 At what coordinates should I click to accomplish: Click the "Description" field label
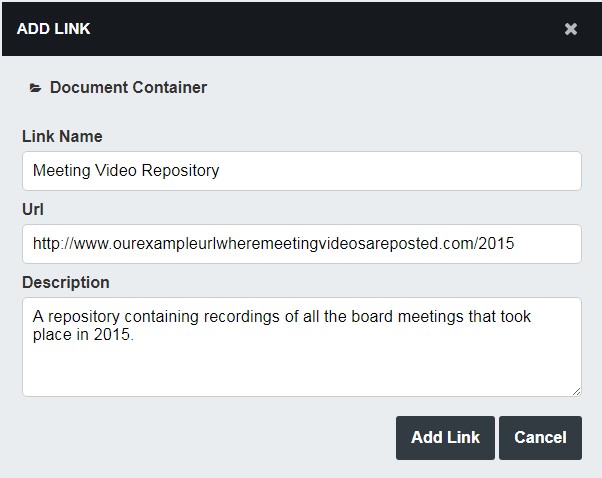(x=66, y=282)
